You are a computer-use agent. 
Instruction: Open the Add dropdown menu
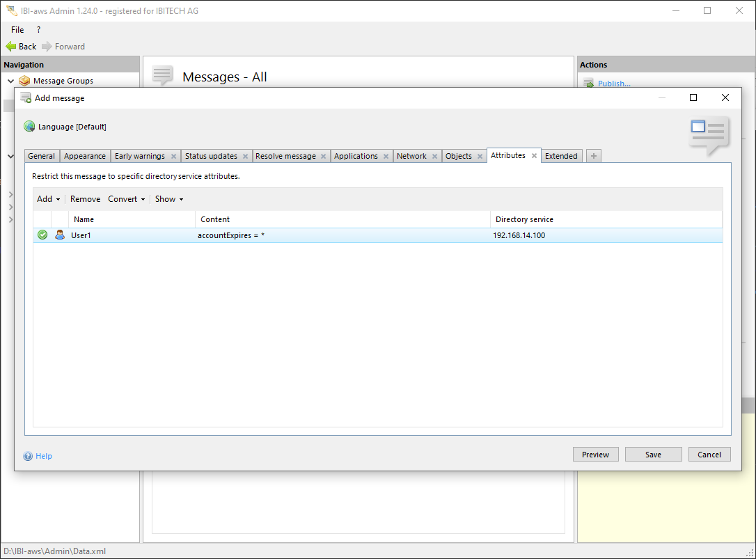tap(48, 199)
